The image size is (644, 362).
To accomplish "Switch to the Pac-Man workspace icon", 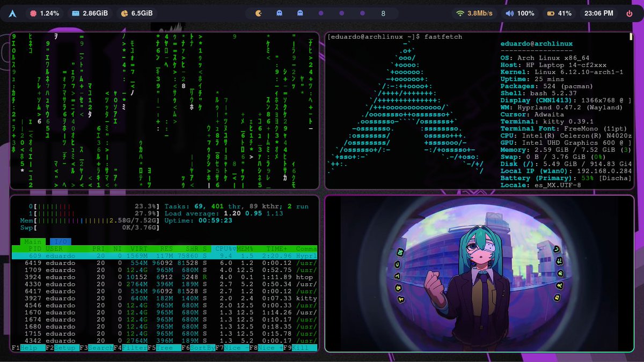I will [259, 13].
